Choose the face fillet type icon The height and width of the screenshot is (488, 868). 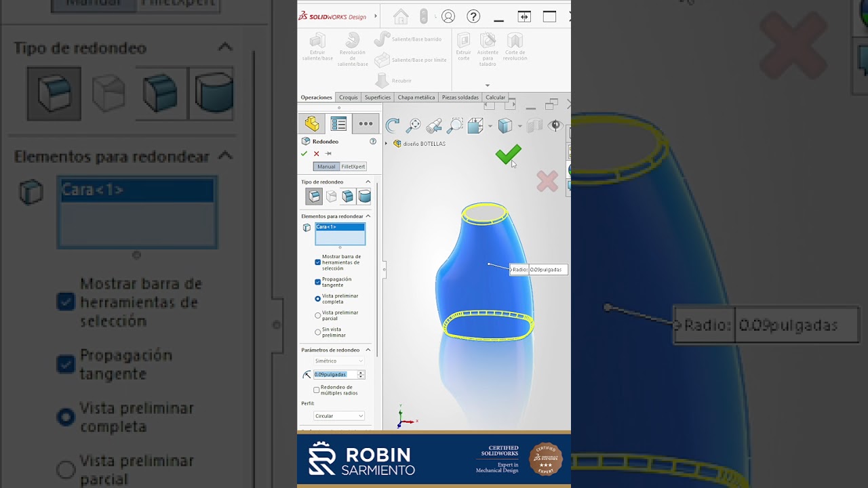coord(348,197)
